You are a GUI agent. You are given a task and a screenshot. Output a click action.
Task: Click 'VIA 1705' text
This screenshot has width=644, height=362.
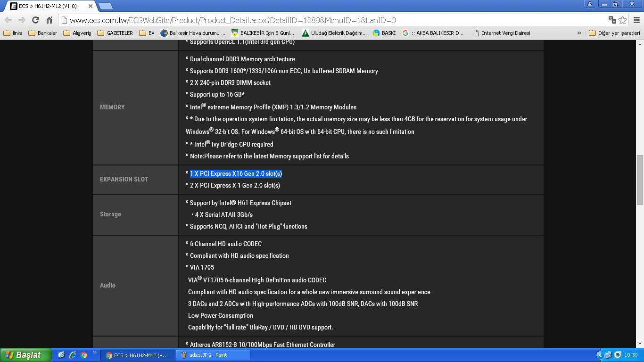[202, 267]
